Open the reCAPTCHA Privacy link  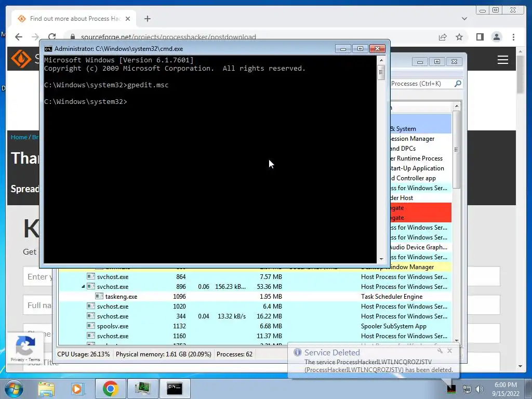[17, 360]
